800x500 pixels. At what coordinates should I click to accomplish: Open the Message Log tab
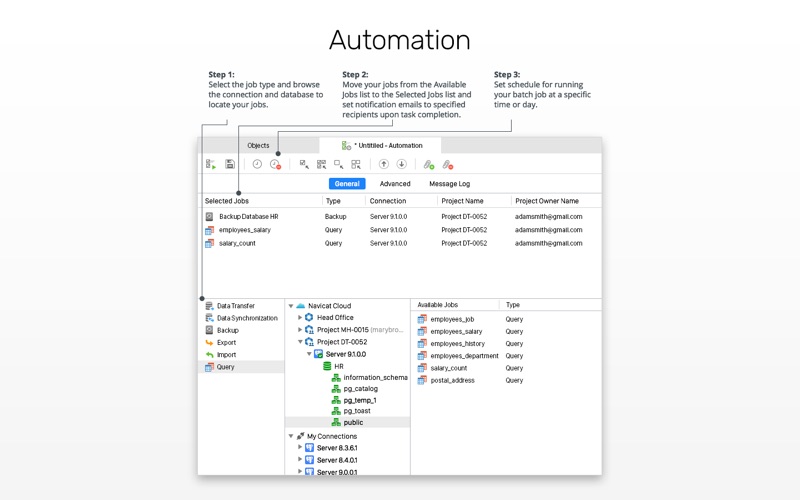click(x=449, y=184)
